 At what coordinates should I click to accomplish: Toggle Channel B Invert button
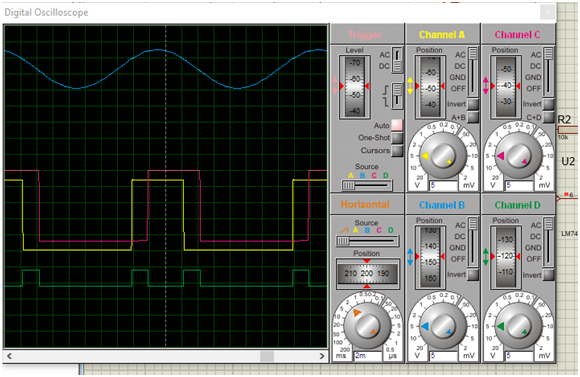pyautogui.click(x=473, y=275)
